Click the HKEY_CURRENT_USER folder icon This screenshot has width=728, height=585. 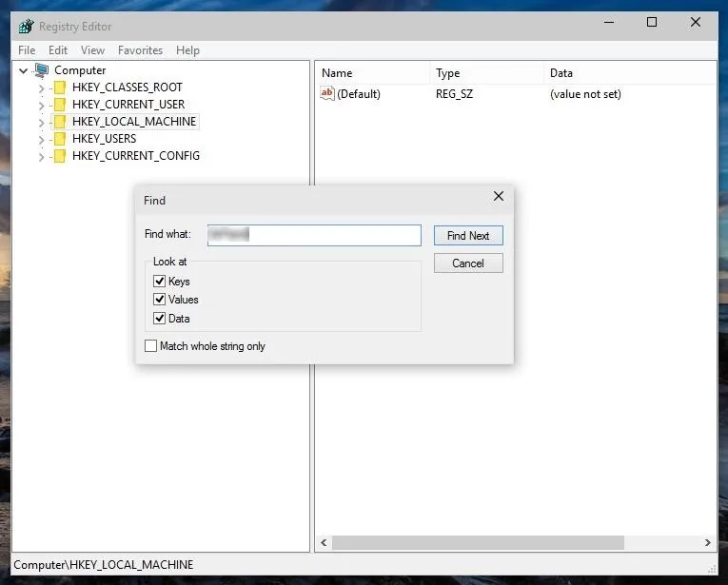60,105
